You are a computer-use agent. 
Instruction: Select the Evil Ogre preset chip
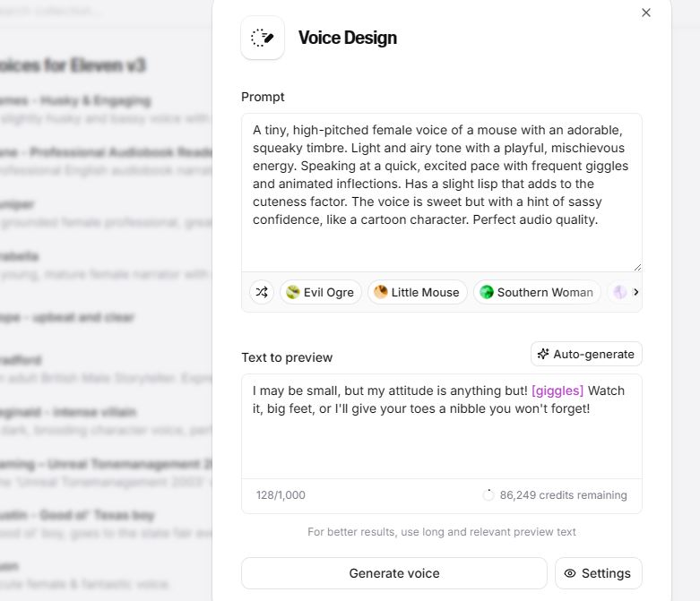click(x=320, y=292)
